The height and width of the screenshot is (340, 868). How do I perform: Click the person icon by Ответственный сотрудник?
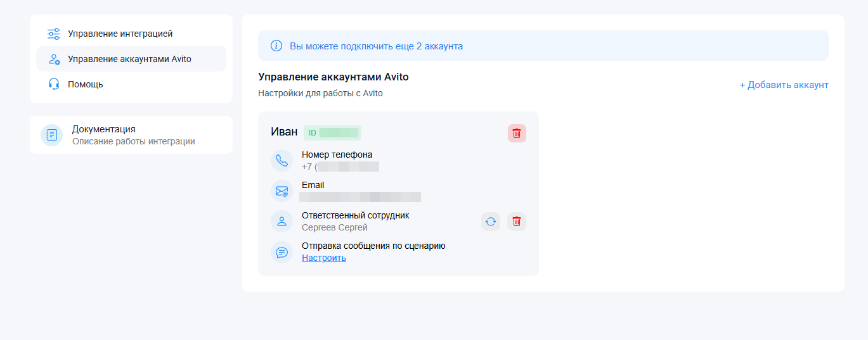(x=282, y=221)
